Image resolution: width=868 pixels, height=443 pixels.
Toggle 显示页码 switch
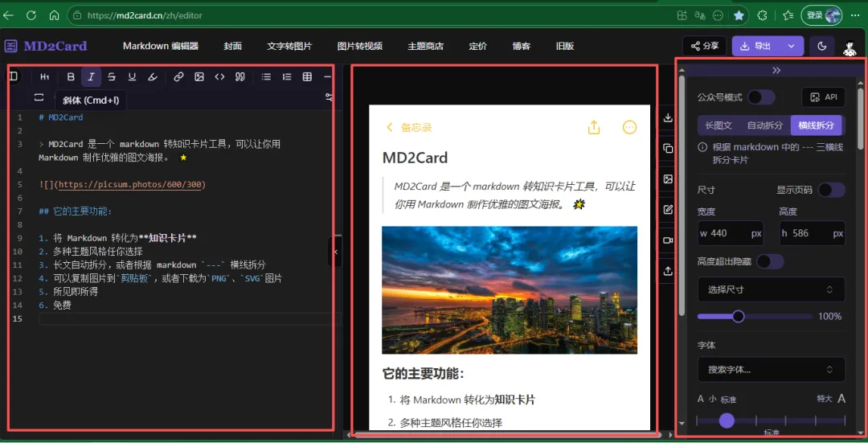(x=832, y=190)
